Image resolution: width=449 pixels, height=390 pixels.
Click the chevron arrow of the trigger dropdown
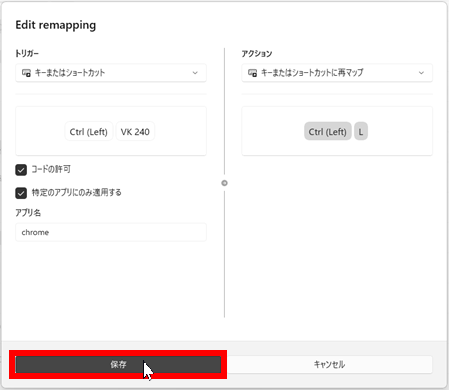pos(195,73)
